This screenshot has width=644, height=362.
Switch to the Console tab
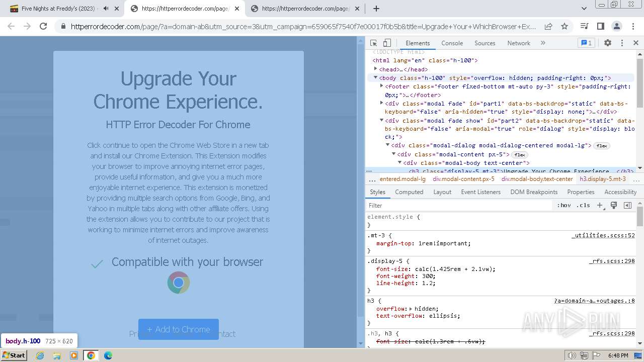pyautogui.click(x=452, y=43)
